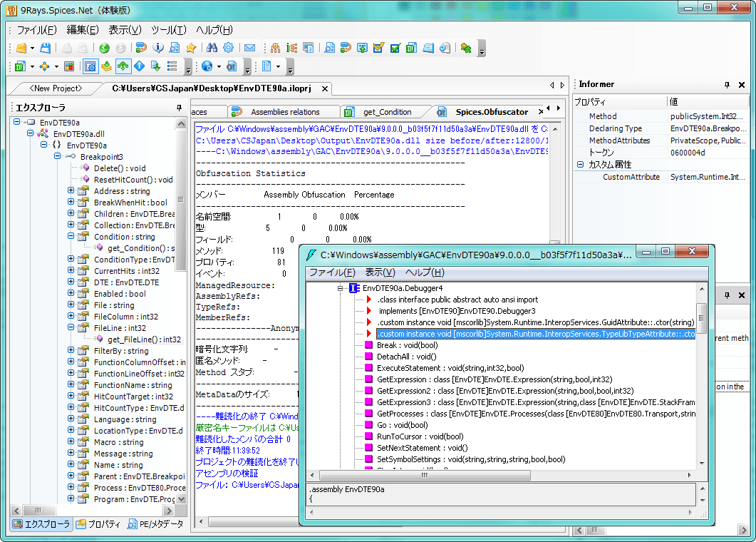
Task: Click the multicolor grid icon in second toolbar
Action: pyautogui.click(x=69, y=66)
